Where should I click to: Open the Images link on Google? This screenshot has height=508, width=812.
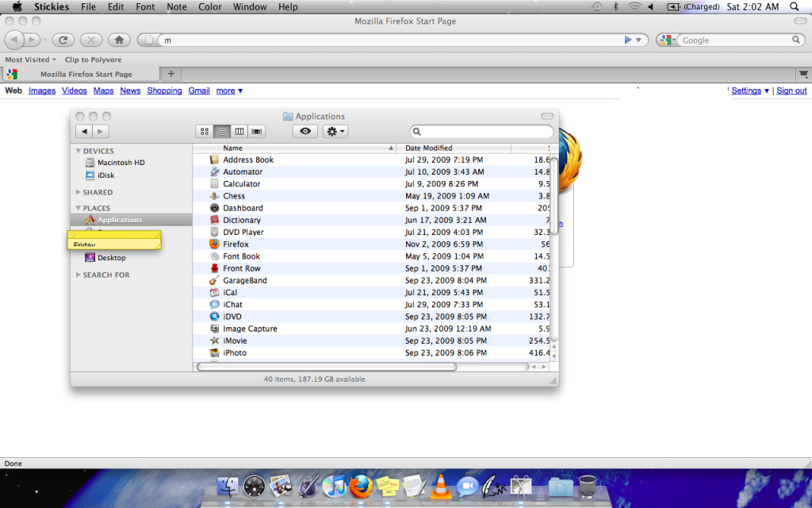(42, 90)
